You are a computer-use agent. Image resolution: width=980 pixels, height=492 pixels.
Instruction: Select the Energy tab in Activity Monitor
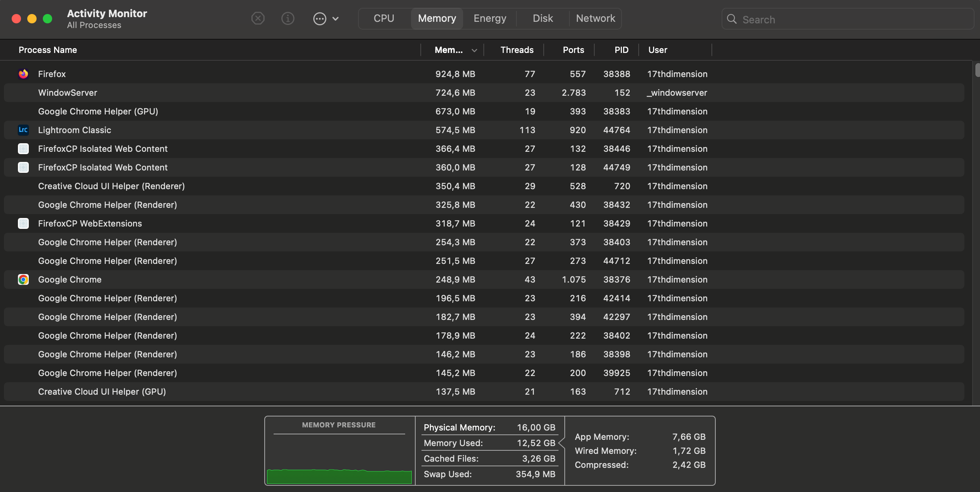[x=490, y=18]
